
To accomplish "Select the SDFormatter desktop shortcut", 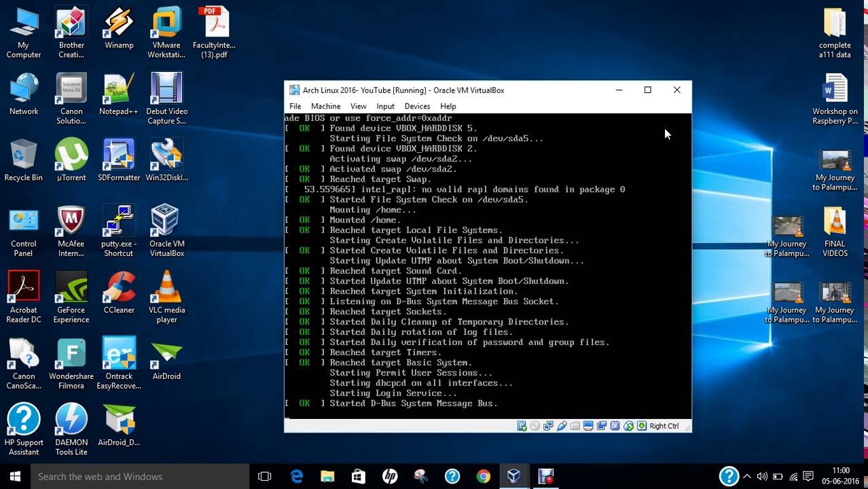I will pyautogui.click(x=119, y=160).
